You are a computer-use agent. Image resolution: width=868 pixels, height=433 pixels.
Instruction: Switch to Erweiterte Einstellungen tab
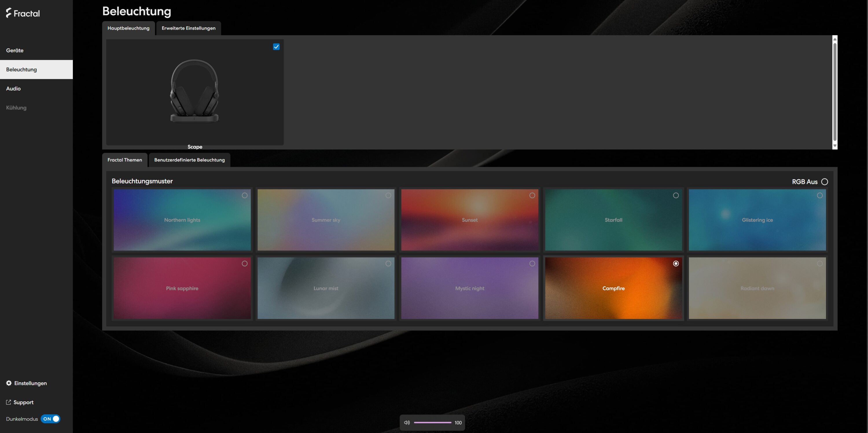pos(188,28)
